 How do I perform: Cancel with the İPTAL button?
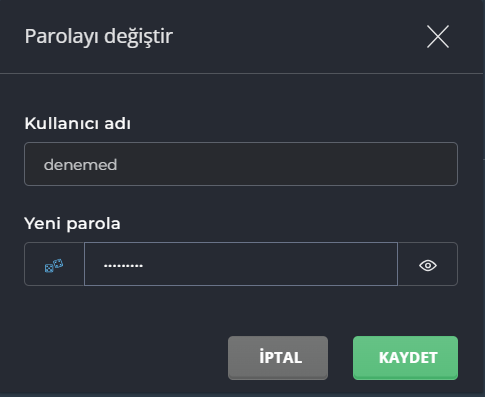point(278,358)
